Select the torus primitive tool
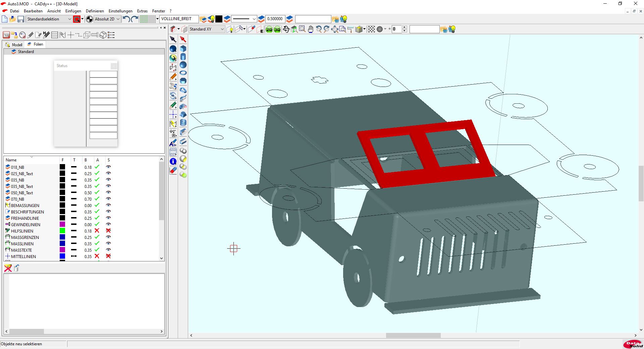 pyautogui.click(x=183, y=73)
